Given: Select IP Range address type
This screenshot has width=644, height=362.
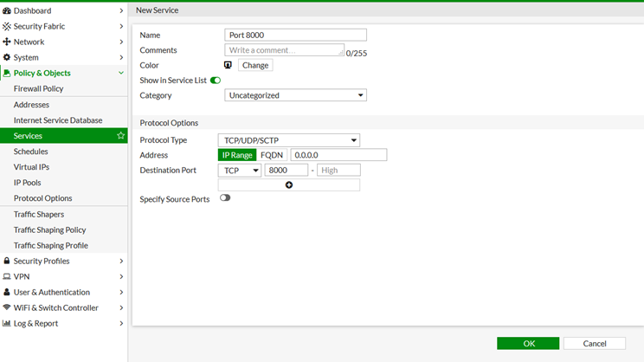Looking at the screenshot, I should pyautogui.click(x=237, y=155).
